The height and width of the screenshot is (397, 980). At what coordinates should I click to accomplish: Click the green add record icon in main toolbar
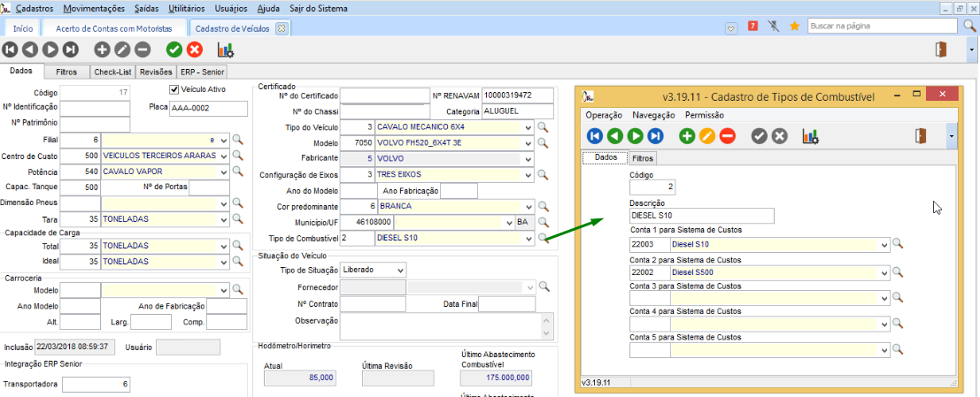pyautogui.click(x=102, y=50)
